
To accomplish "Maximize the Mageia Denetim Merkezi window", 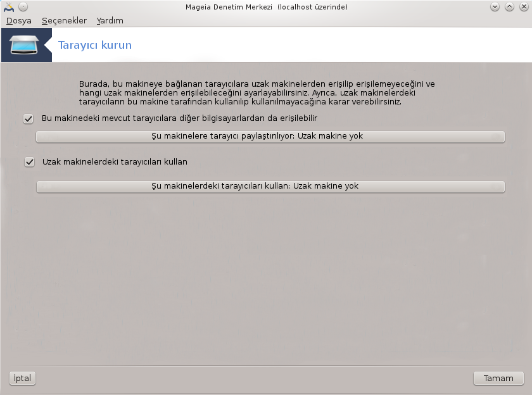I will [509, 7].
